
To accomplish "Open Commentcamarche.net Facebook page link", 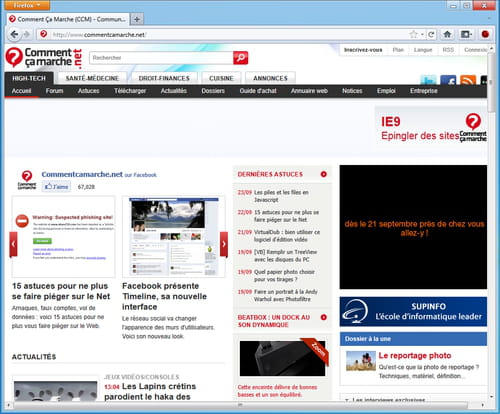I will [82, 174].
